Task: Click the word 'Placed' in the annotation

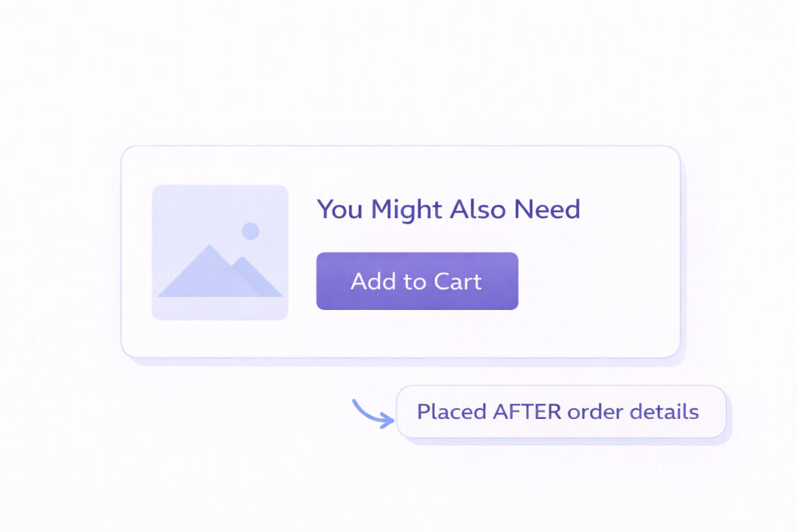Action: click(x=452, y=411)
